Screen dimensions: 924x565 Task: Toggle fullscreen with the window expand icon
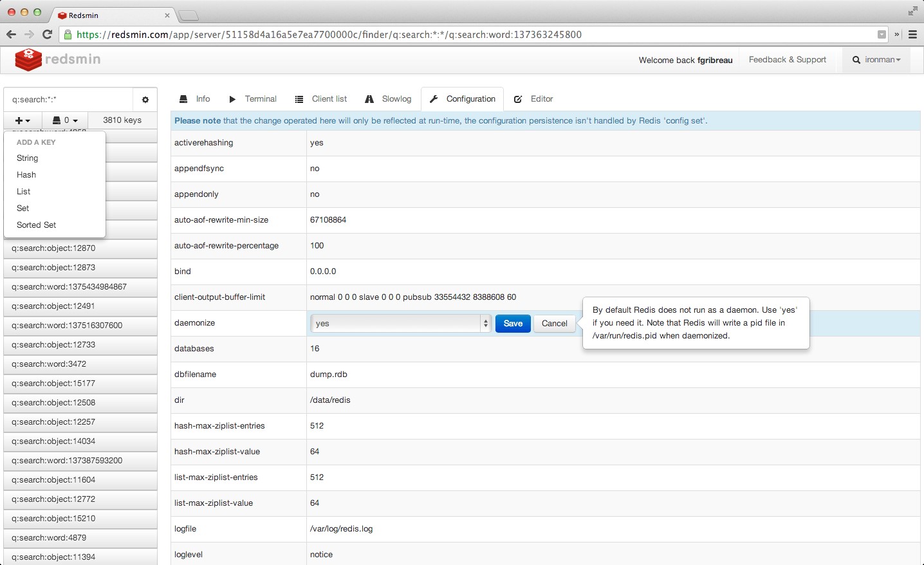click(x=912, y=12)
